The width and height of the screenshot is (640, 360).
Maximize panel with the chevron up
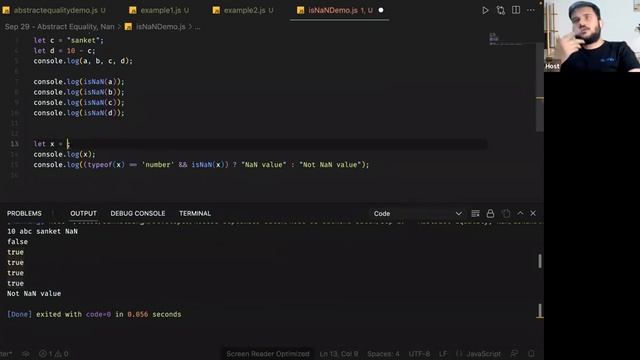520,213
